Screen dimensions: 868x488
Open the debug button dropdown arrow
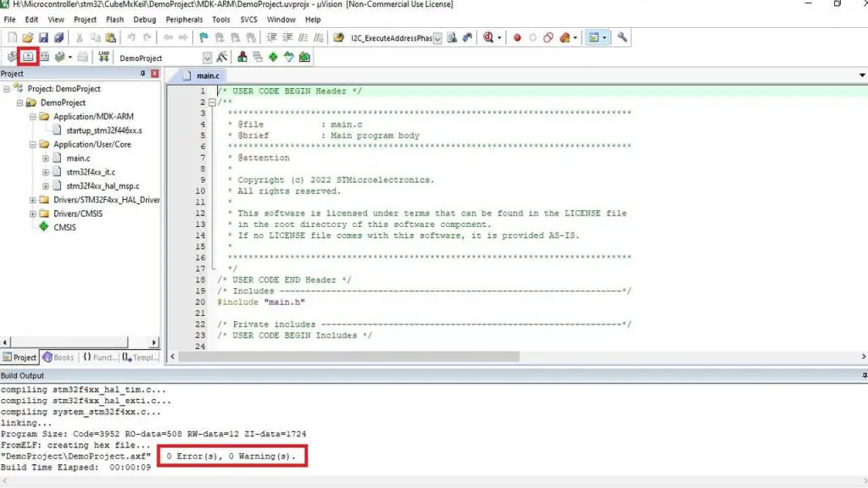(x=499, y=37)
